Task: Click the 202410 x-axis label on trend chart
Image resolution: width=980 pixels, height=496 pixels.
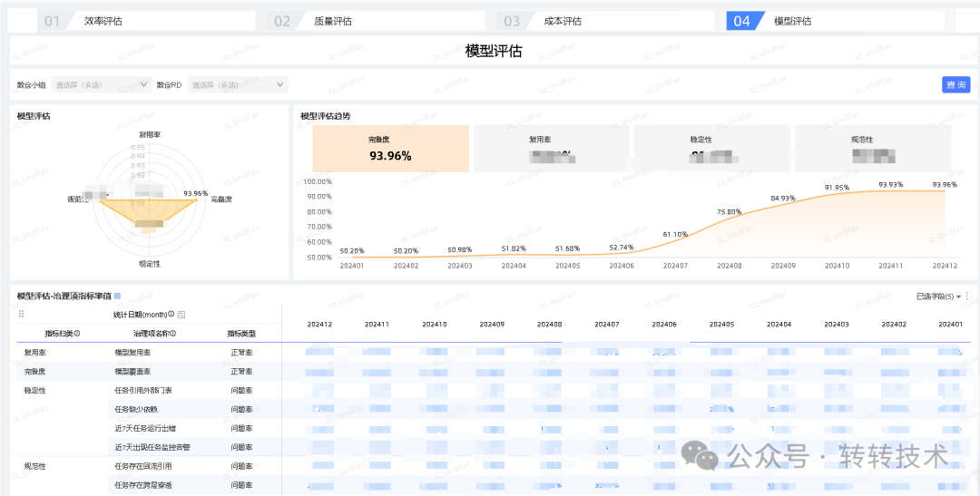Action: click(x=837, y=266)
